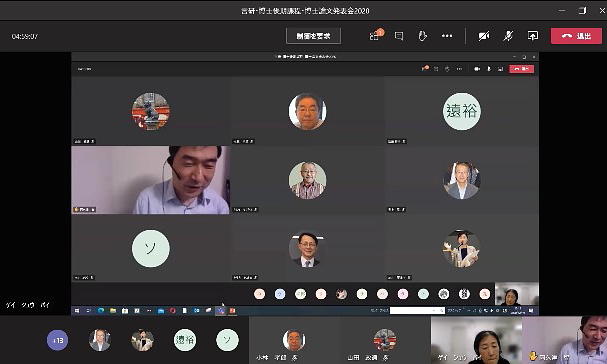Unmute the microphone toggle
The height and width of the screenshot is (364, 607).
[508, 36]
